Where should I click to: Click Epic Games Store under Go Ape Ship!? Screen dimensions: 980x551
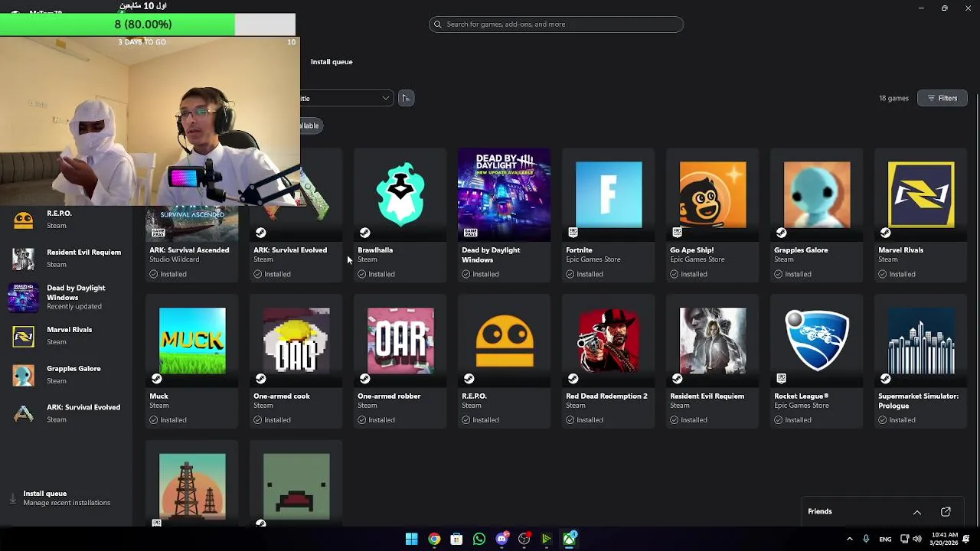tap(697, 259)
